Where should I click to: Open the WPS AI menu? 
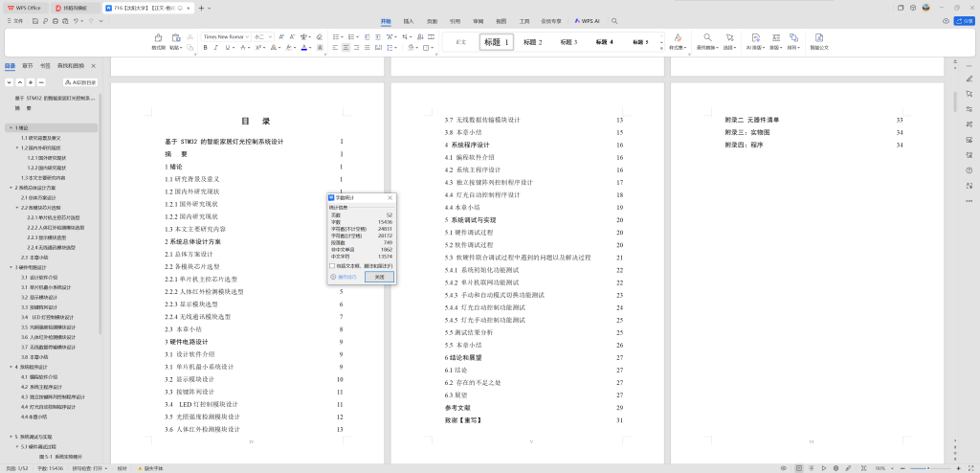[588, 21]
